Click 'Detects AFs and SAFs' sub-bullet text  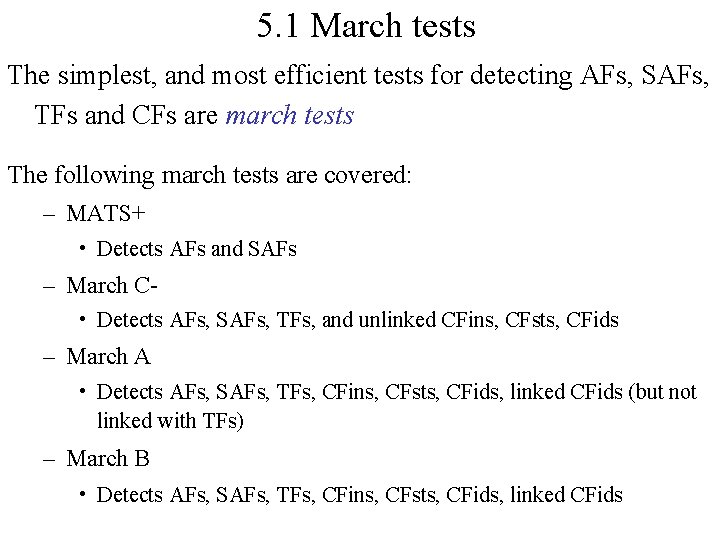tap(197, 248)
